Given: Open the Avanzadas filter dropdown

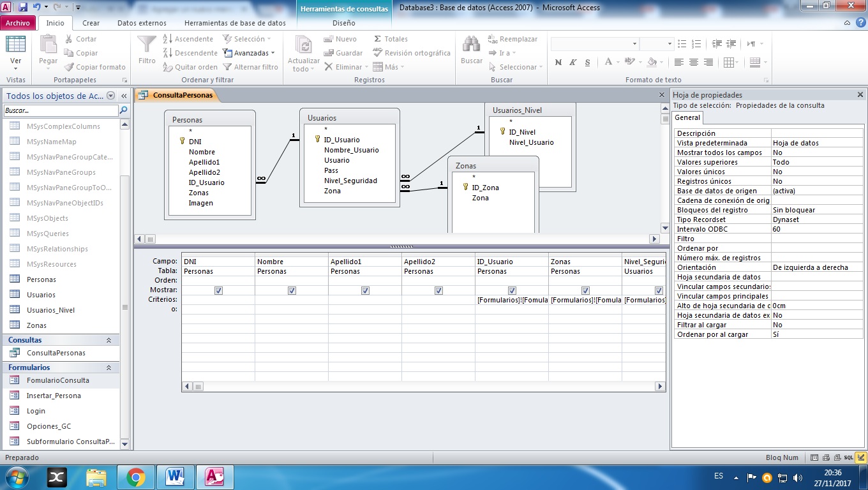Looking at the screenshot, I should [x=249, y=53].
